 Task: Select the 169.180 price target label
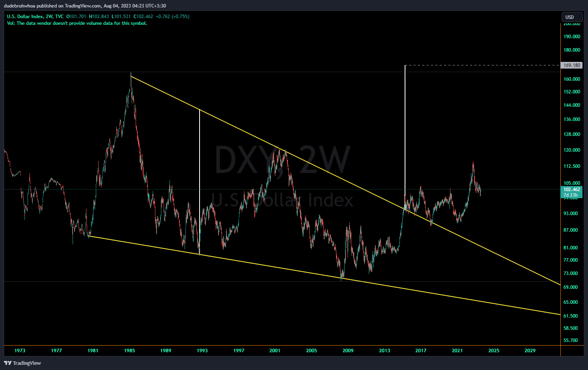point(572,65)
